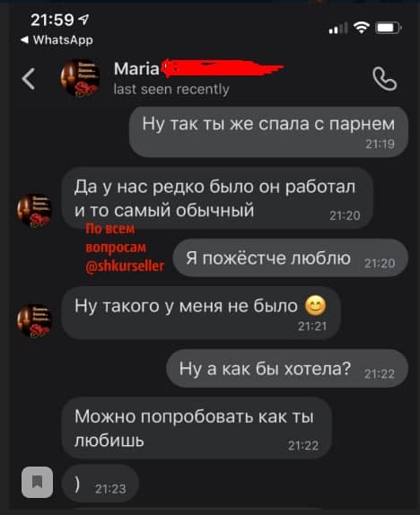Image resolution: width=420 pixels, height=515 pixels.
Task: Tap the battery icon in status bar
Action: (x=389, y=28)
